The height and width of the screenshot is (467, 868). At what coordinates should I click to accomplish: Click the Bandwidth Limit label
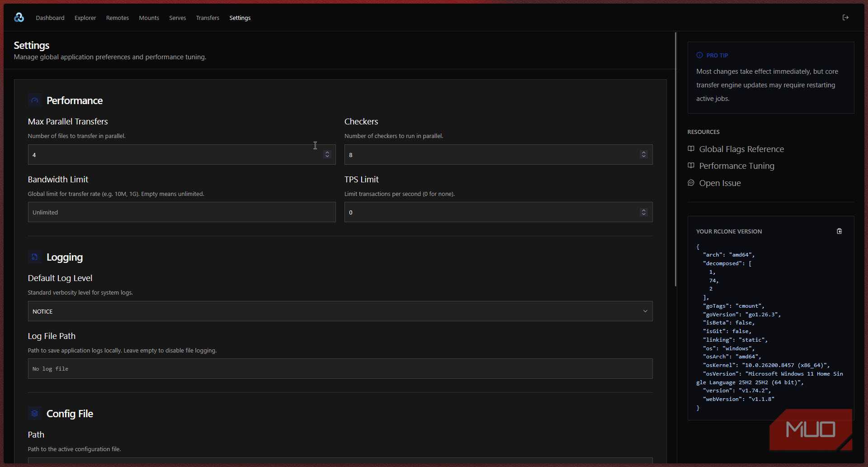pos(58,179)
